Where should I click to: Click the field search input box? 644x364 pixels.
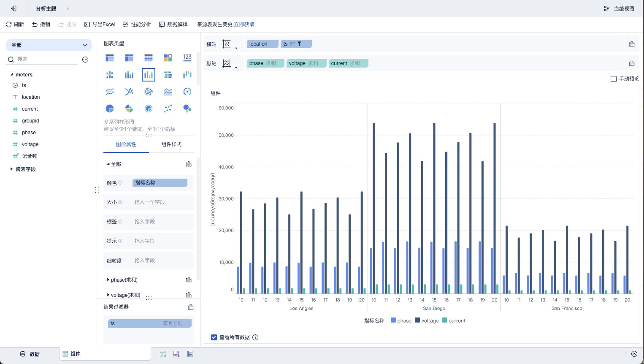click(46, 59)
